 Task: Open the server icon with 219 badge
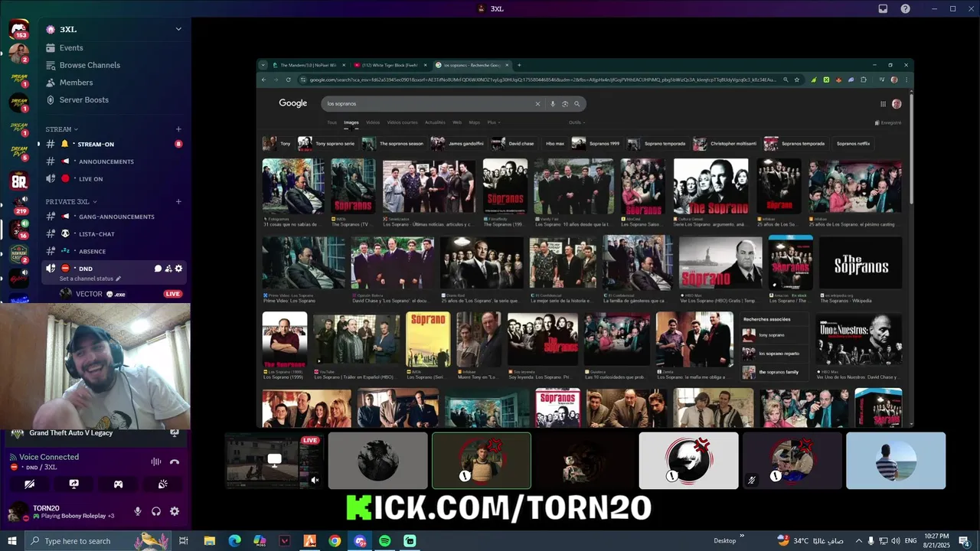pos(18,204)
